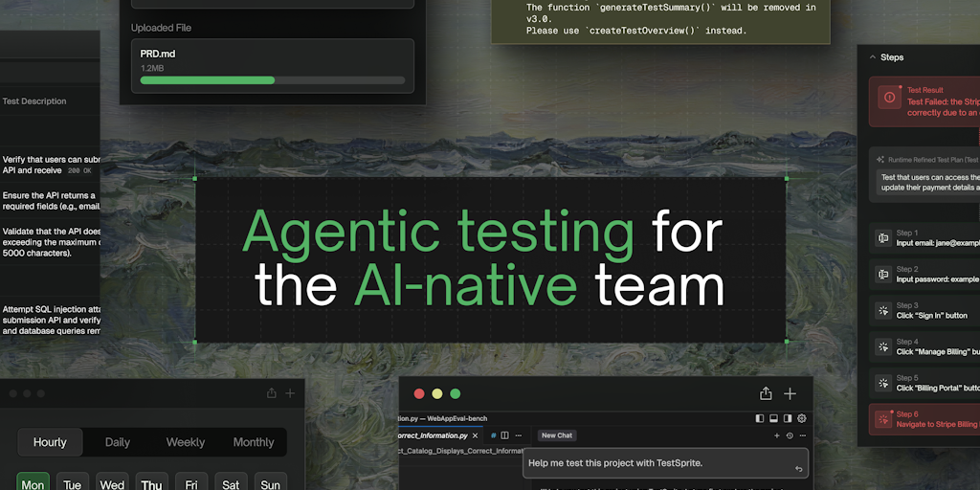Click the Test Failed result message

pyautogui.click(x=943, y=107)
